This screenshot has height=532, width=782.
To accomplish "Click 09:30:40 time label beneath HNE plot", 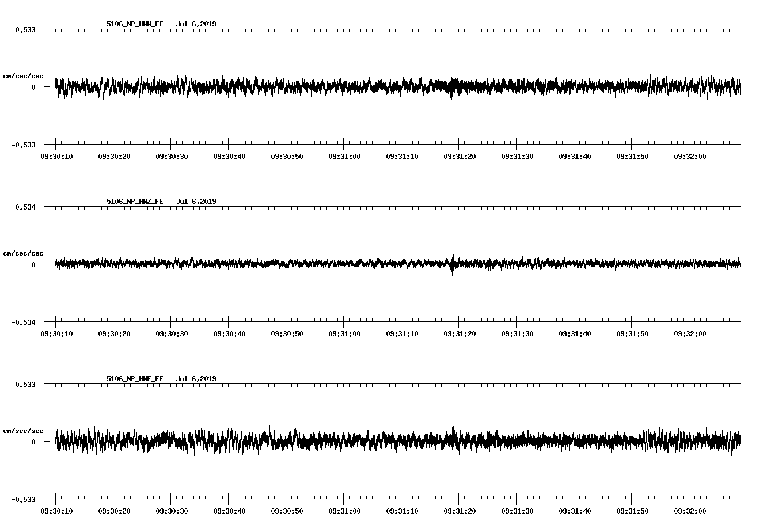I will point(229,511).
